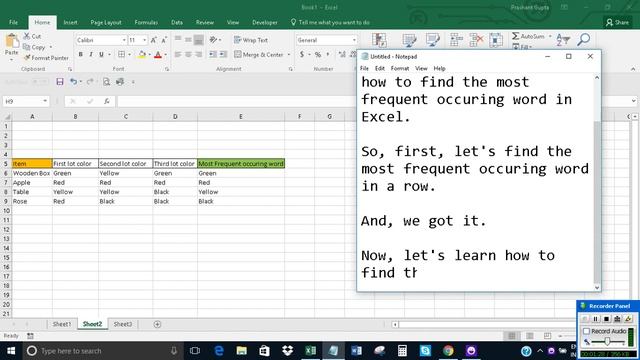Screen dimensions: 640x360
Task: Add new sheet plus button
Action: (157, 324)
